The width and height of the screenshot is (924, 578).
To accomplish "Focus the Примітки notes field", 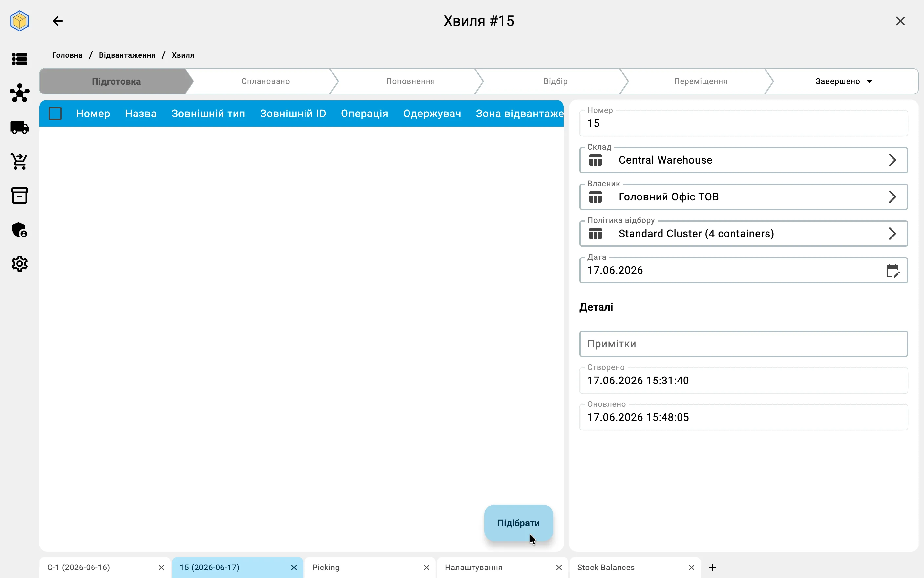I will 744,344.
